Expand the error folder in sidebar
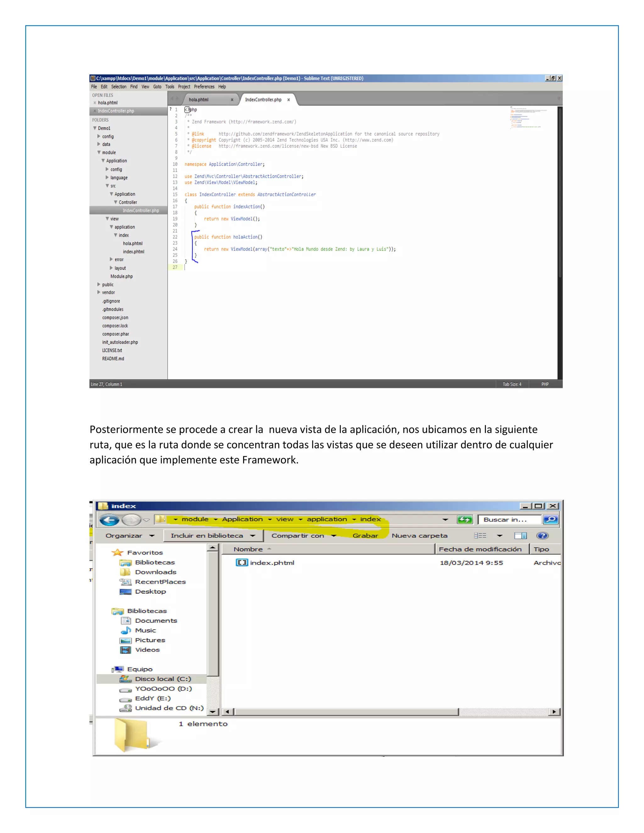Screen dimensions: 644x833 [x=111, y=259]
